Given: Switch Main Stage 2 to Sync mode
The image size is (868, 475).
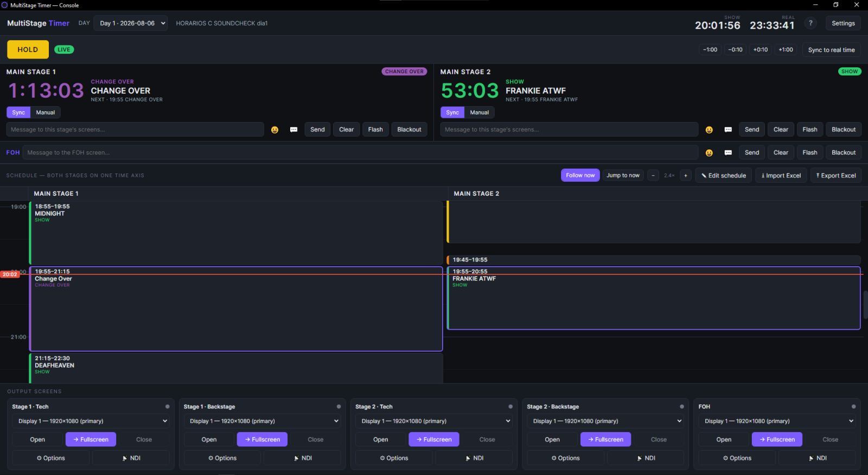Looking at the screenshot, I should tap(452, 112).
